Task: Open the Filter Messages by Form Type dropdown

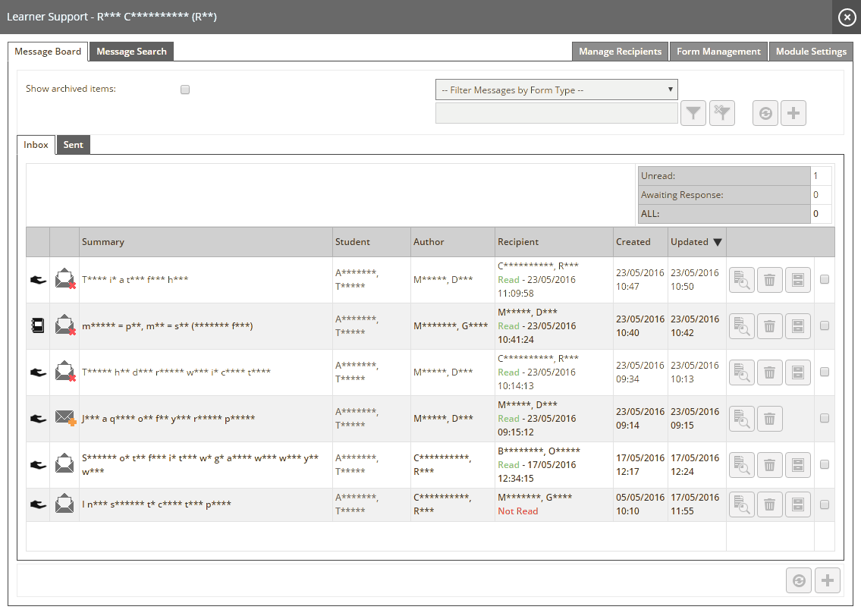Action: click(x=556, y=90)
